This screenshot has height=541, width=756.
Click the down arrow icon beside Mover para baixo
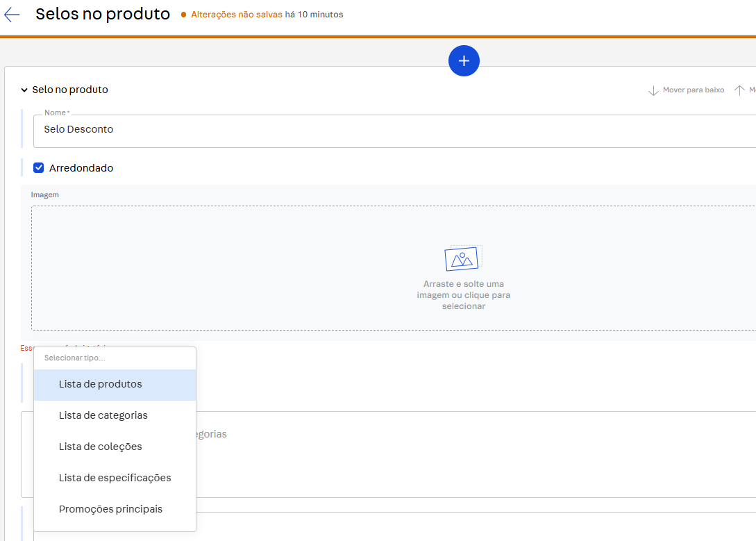coord(653,90)
